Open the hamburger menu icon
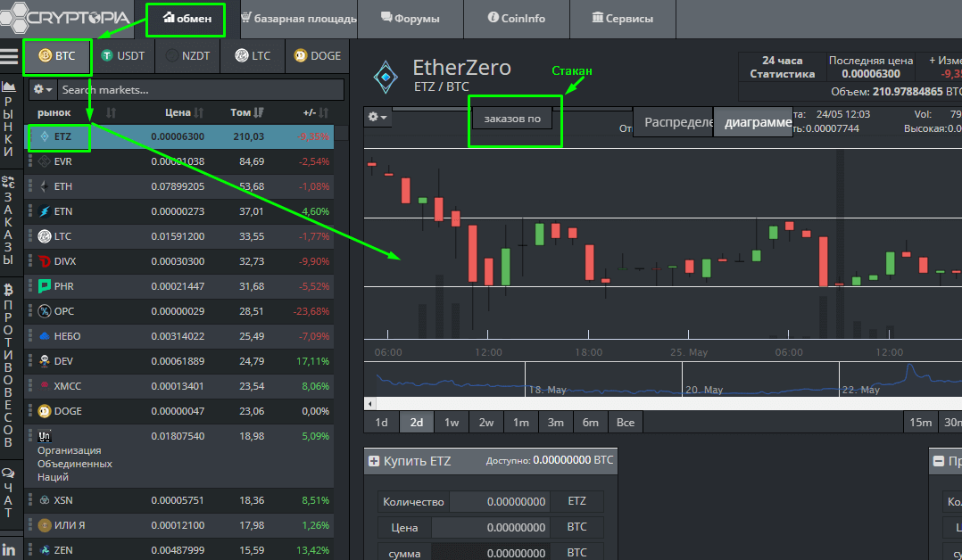 coord(9,56)
